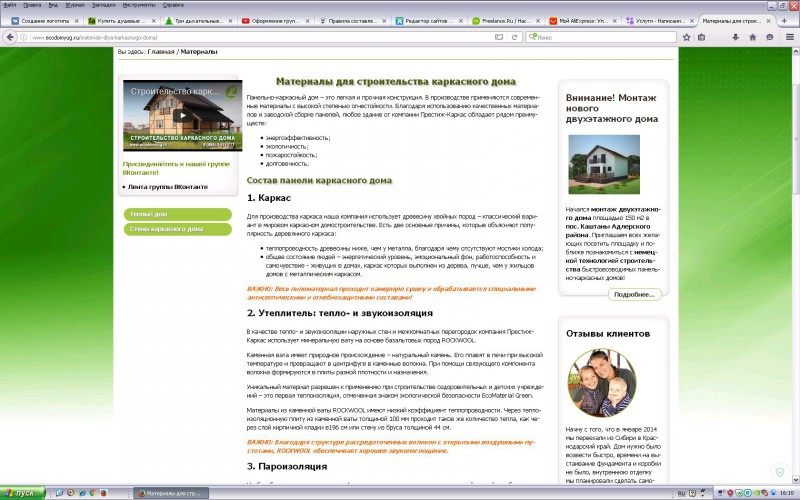Switch to the Три дыхательные tab
This screenshot has width=800, height=500.
tap(198, 21)
